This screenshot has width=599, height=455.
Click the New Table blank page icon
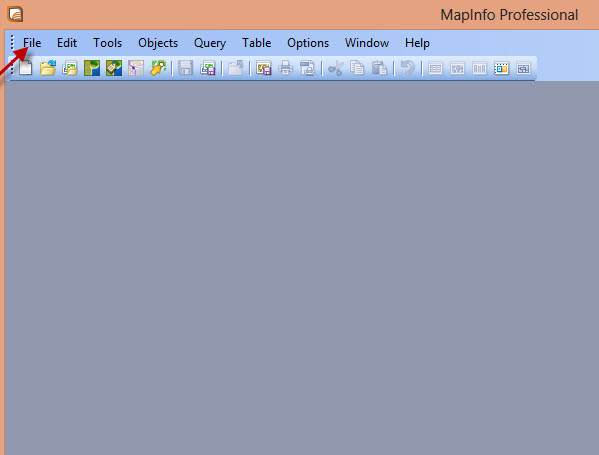(26, 68)
